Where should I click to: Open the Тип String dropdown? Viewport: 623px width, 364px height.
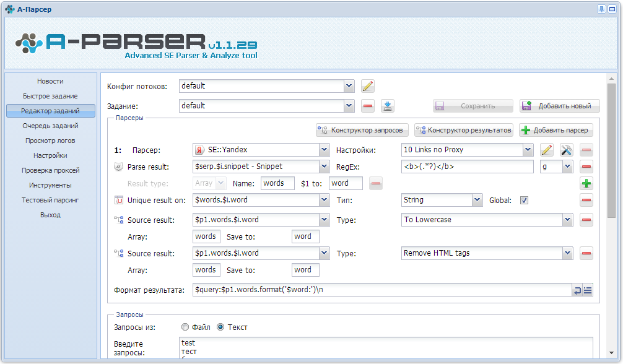click(477, 200)
